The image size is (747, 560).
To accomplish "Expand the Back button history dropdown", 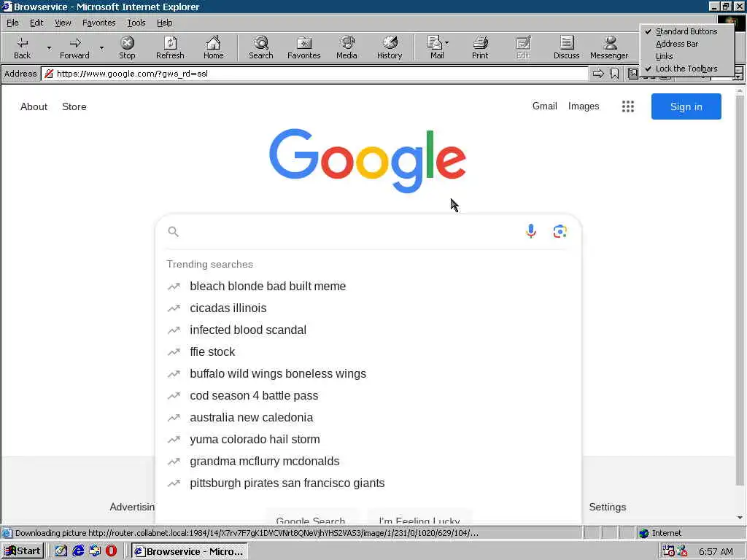I will (x=49, y=47).
